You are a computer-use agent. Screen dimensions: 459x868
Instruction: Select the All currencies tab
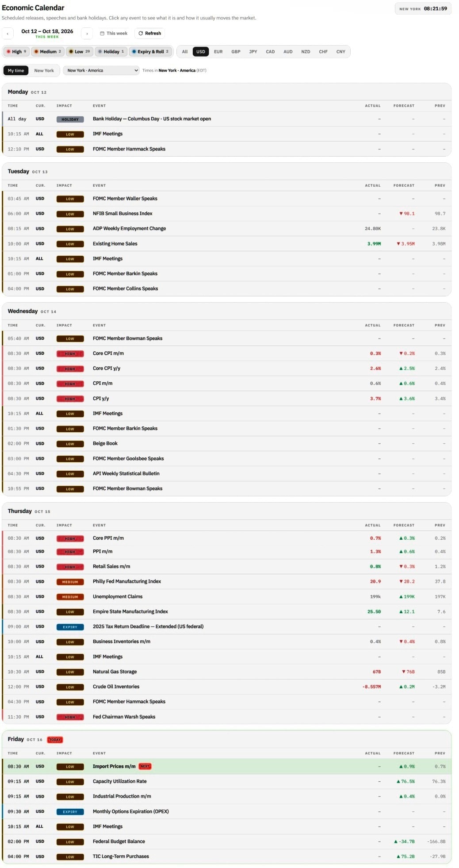(x=185, y=52)
